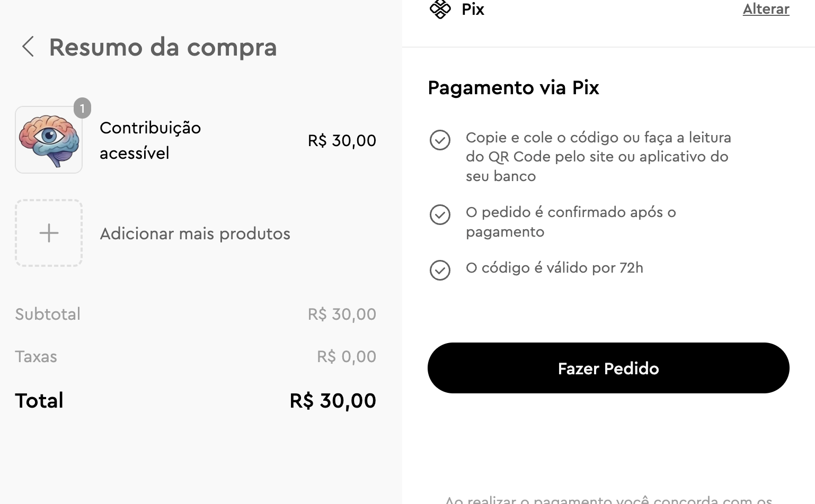The image size is (815, 504).
Task: Click the check icon beside 72h validity
Action: (440, 270)
